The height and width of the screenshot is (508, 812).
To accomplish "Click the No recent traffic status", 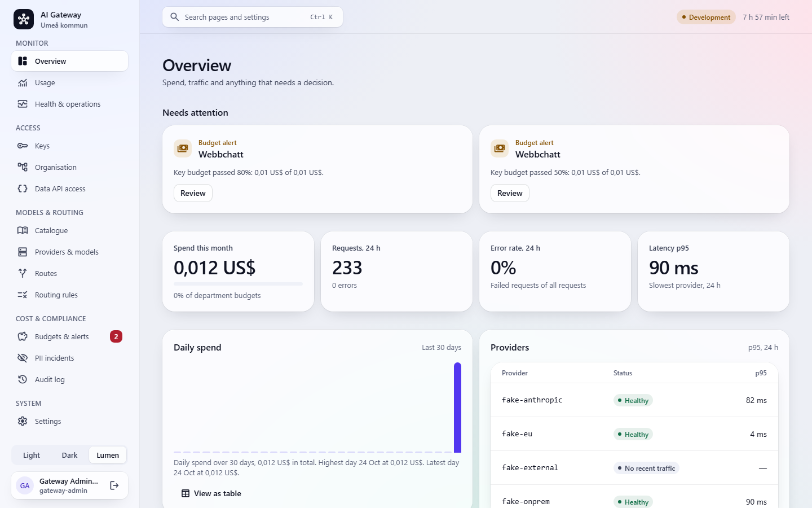I will [x=646, y=468].
